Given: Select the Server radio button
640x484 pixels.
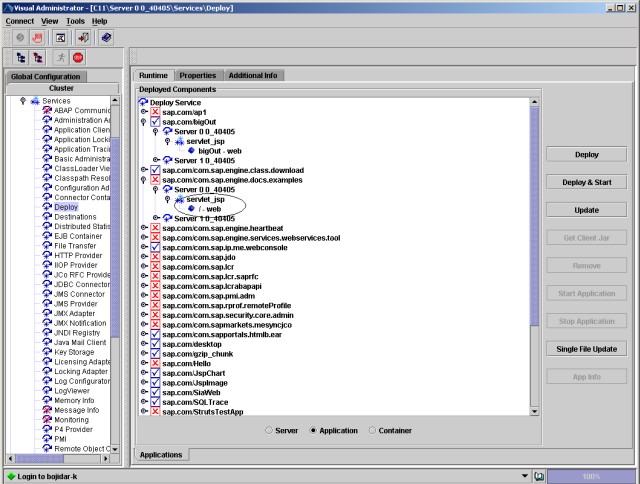Looking at the screenshot, I should pos(268,430).
